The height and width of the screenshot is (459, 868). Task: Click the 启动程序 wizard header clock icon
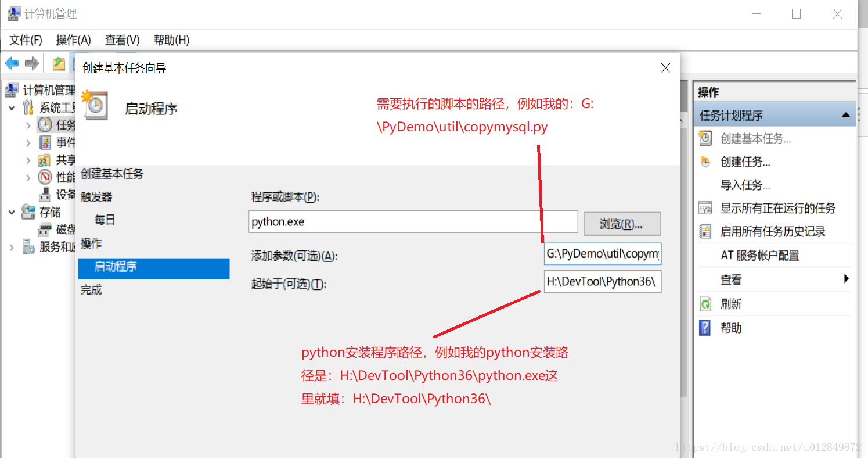coord(95,105)
